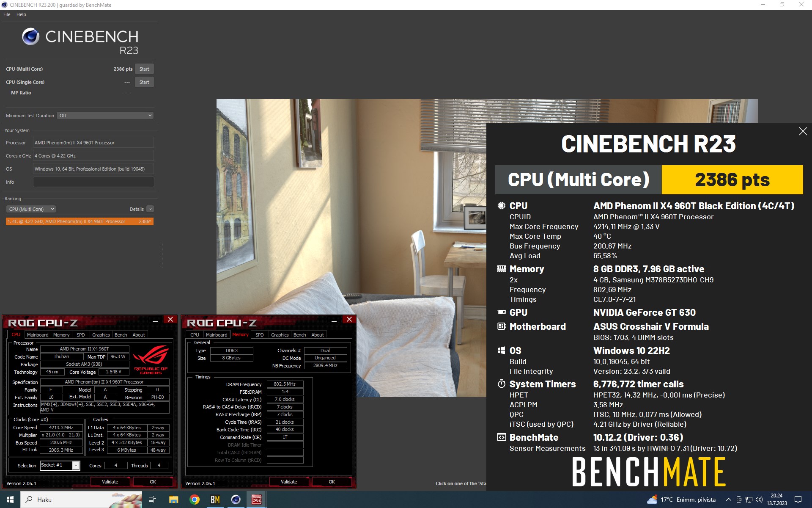This screenshot has height=508, width=812.
Task: Click the Memory module icon in BenchMate panel
Action: [501, 269]
